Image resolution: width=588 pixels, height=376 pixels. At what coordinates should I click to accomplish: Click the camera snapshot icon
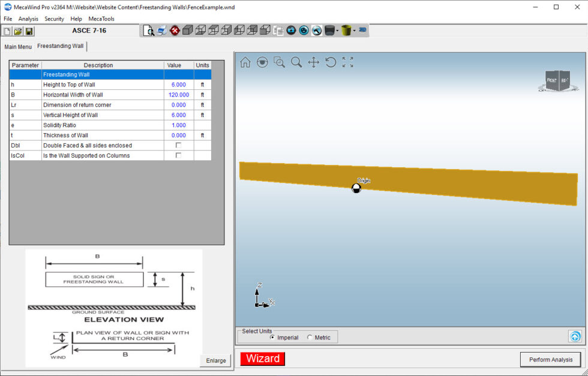click(291, 30)
